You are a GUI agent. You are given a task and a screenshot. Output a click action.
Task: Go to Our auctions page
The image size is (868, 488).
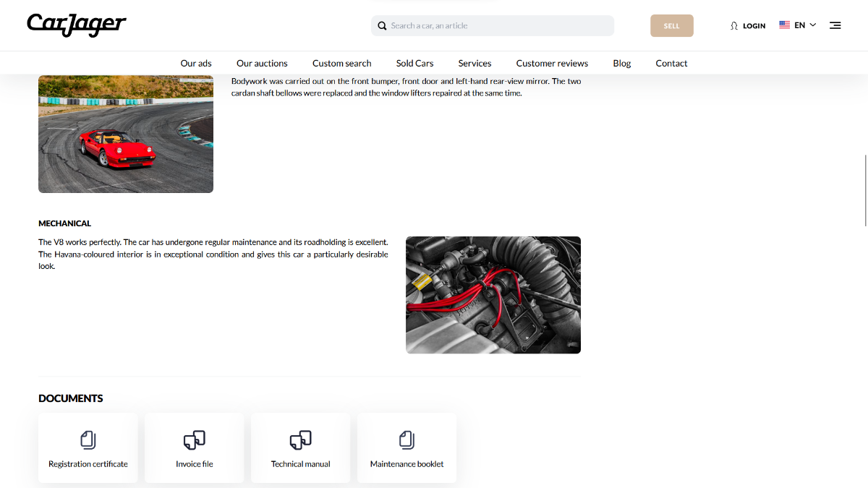click(262, 64)
